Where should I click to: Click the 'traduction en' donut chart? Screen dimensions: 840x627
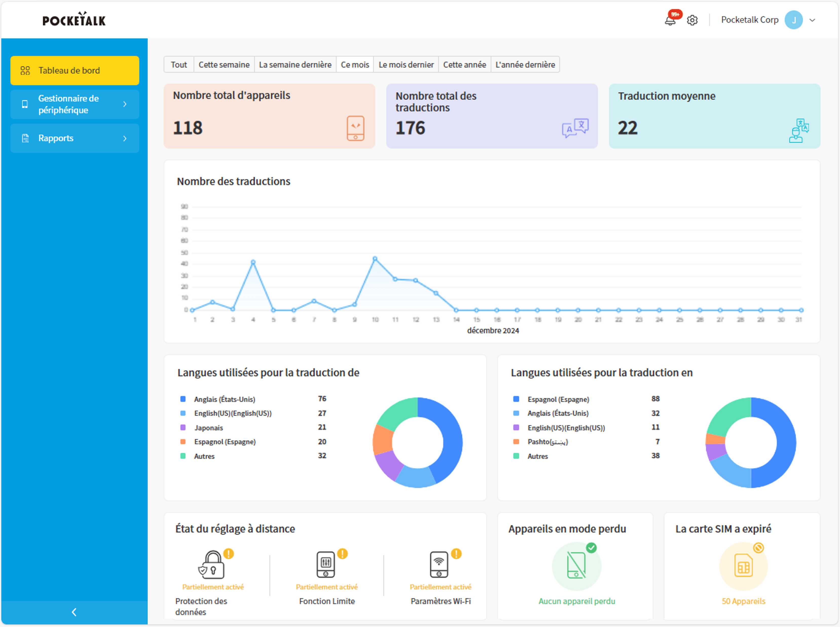point(751,443)
